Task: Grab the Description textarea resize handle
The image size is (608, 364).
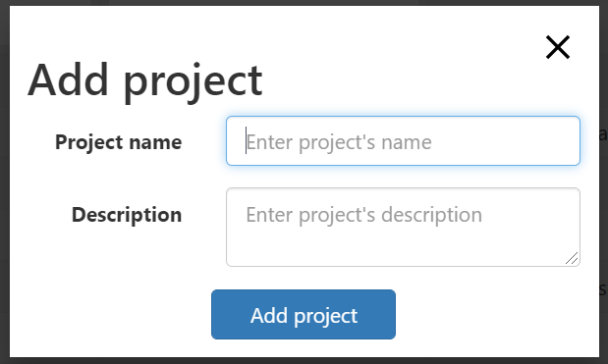Action: (572, 258)
